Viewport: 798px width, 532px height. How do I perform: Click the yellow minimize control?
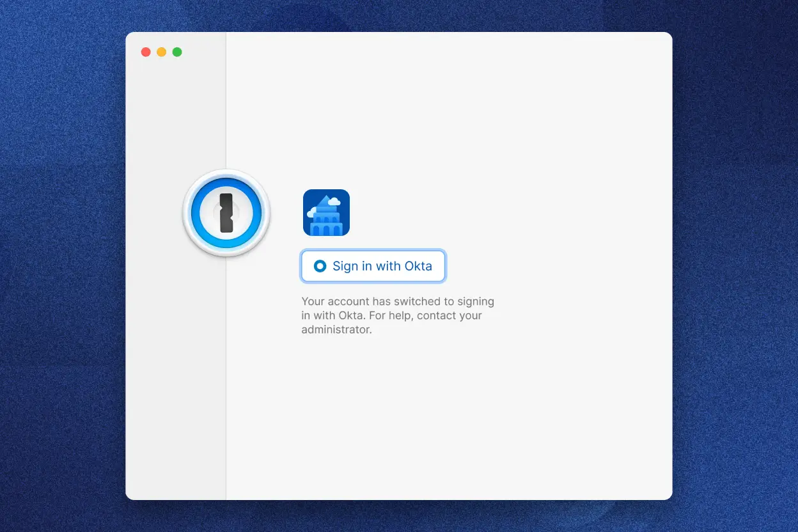pos(161,52)
